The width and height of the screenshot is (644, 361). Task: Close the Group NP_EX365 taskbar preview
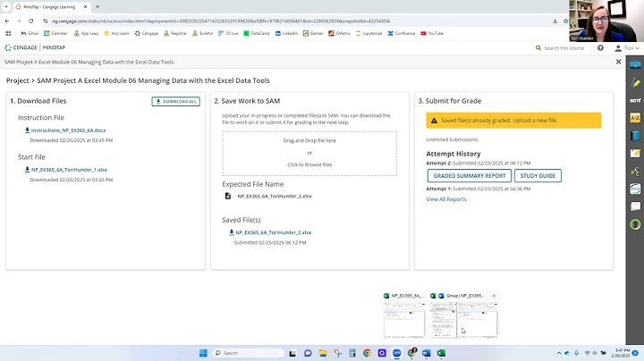[x=494, y=296]
